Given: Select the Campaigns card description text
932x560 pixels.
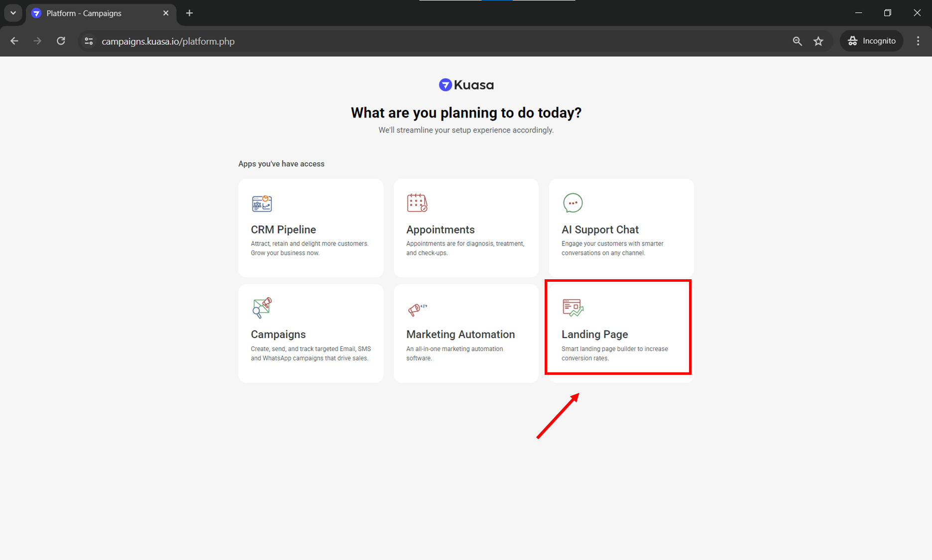Looking at the screenshot, I should pyautogui.click(x=311, y=353).
